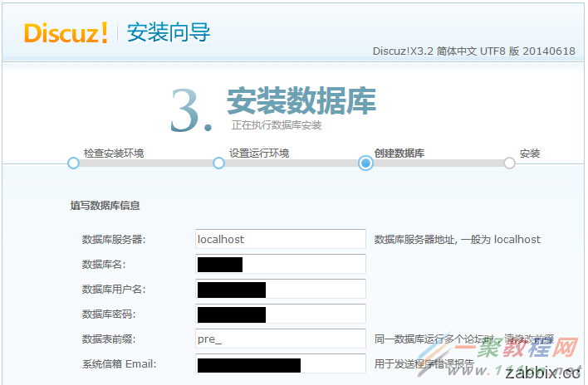Click the 数据库用户名: label
Screen dimensions: 588x385
coord(114,289)
